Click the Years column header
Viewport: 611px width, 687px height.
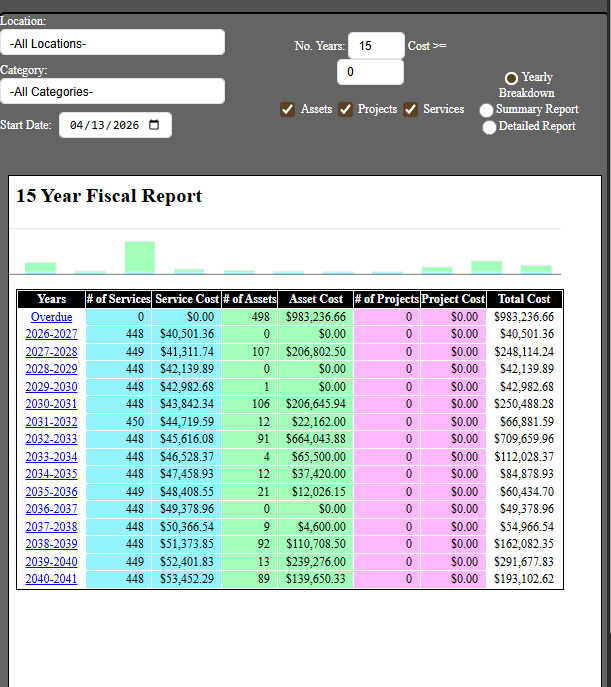click(x=51, y=299)
